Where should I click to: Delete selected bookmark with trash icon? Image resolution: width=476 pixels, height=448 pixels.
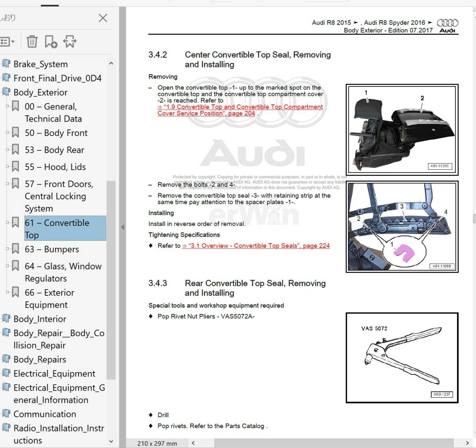(x=32, y=41)
